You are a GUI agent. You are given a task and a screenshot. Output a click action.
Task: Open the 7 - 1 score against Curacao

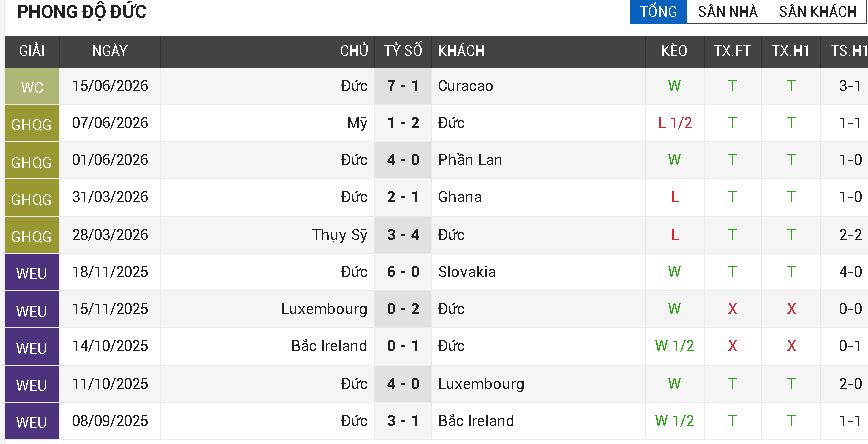(x=403, y=86)
